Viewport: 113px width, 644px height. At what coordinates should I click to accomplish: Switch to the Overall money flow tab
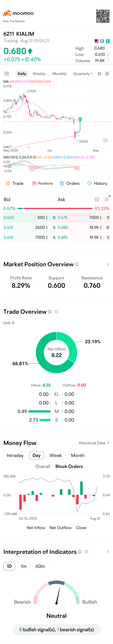43,466
